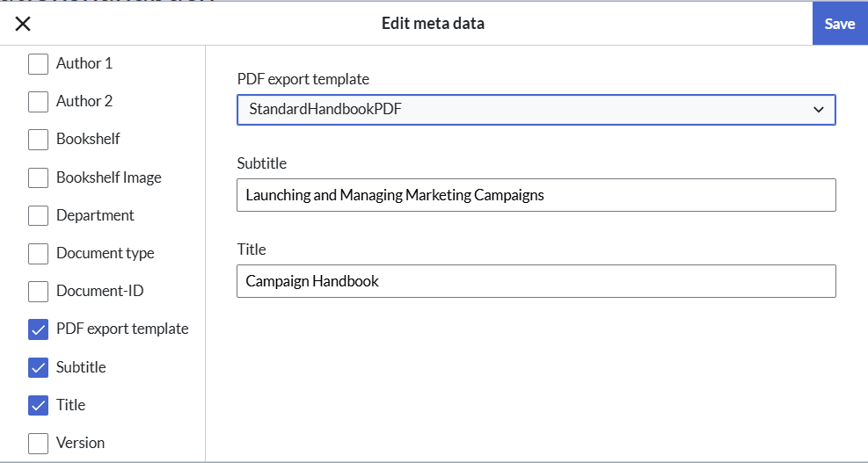The width and height of the screenshot is (868, 463).
Task: Enable the Author 1 checkbox
Action: pos(39,64)
